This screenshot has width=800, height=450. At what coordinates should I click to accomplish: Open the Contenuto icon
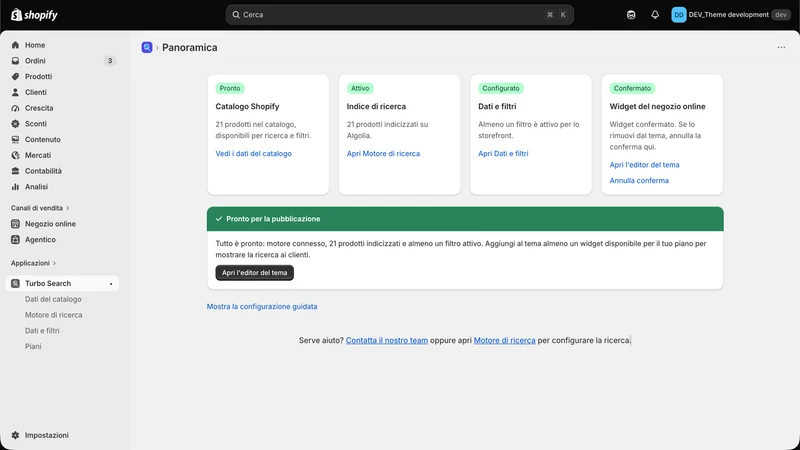click(15, 139)
